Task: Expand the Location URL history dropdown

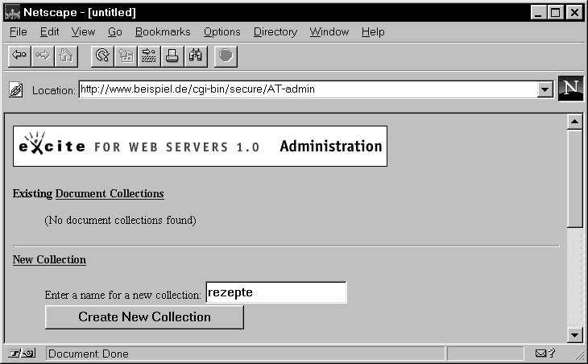Action: point(544,89)
